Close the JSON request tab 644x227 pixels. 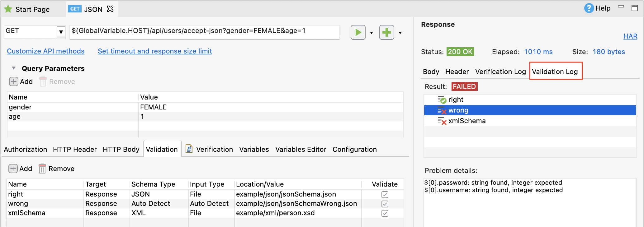[110, 9]
